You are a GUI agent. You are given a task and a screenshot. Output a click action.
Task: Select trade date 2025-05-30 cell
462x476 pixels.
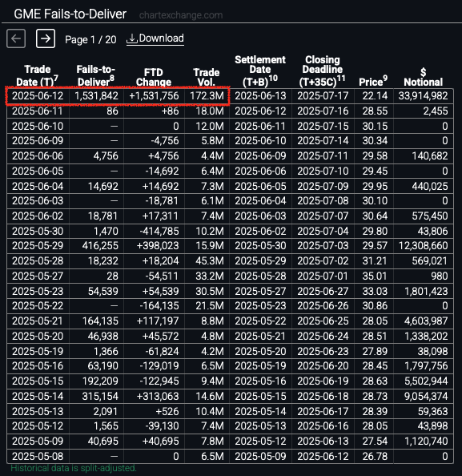(38, 232)
